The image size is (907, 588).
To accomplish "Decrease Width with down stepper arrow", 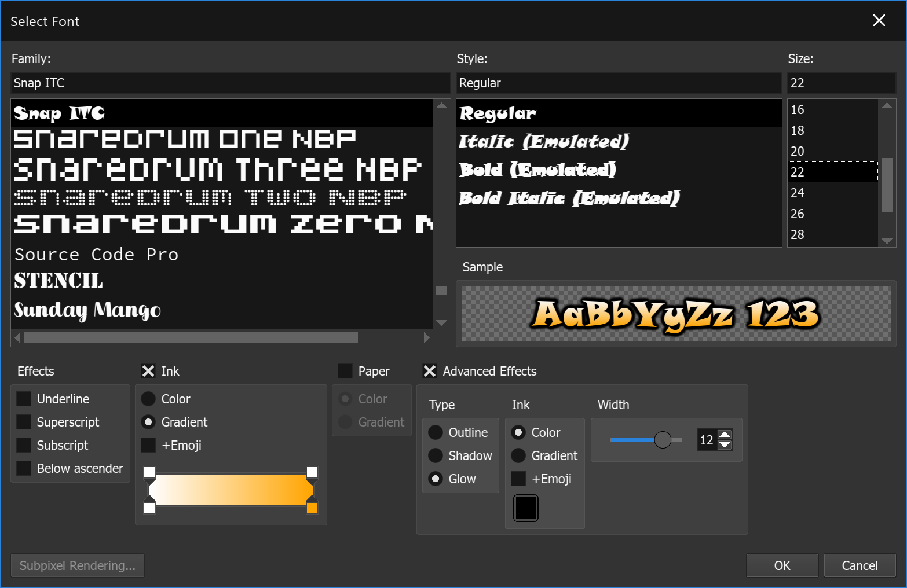I will 725,445.
